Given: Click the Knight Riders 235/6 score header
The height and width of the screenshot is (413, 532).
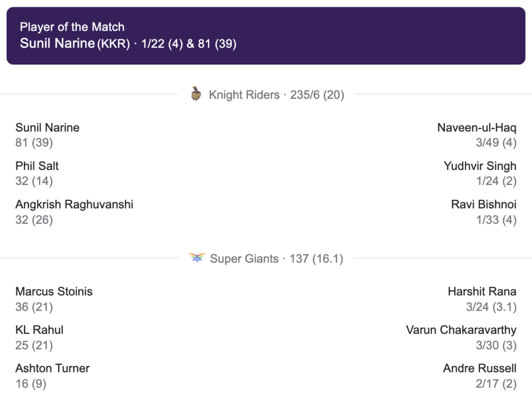Looking at the screenshot, I should click(x=276, y=95).
